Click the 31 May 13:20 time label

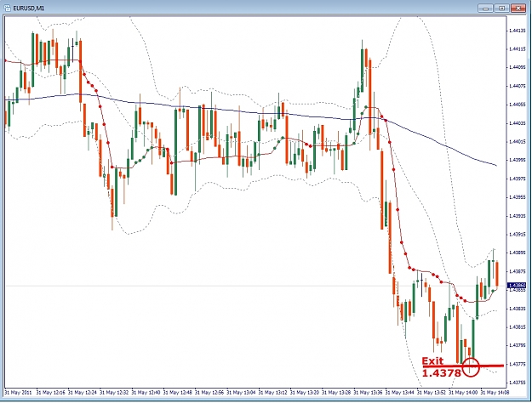pos(305,393)
